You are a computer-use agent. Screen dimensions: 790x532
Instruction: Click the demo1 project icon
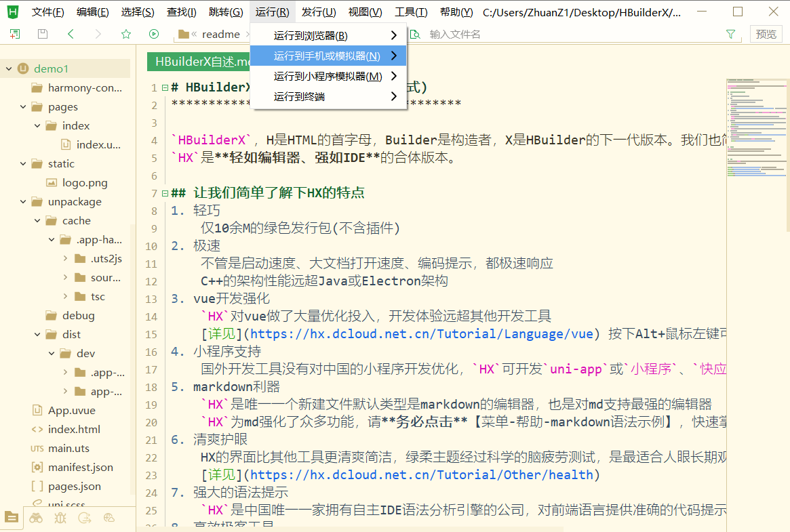(x=23, y=68)
